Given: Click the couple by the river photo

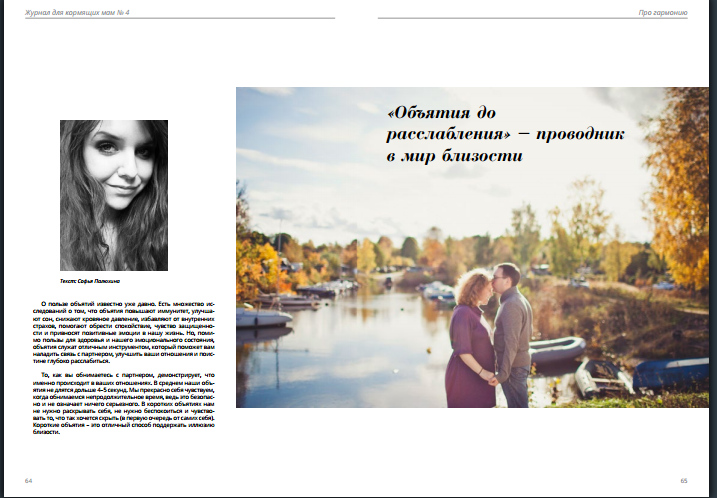Looking at the screenshot, I should coord(472,247).
